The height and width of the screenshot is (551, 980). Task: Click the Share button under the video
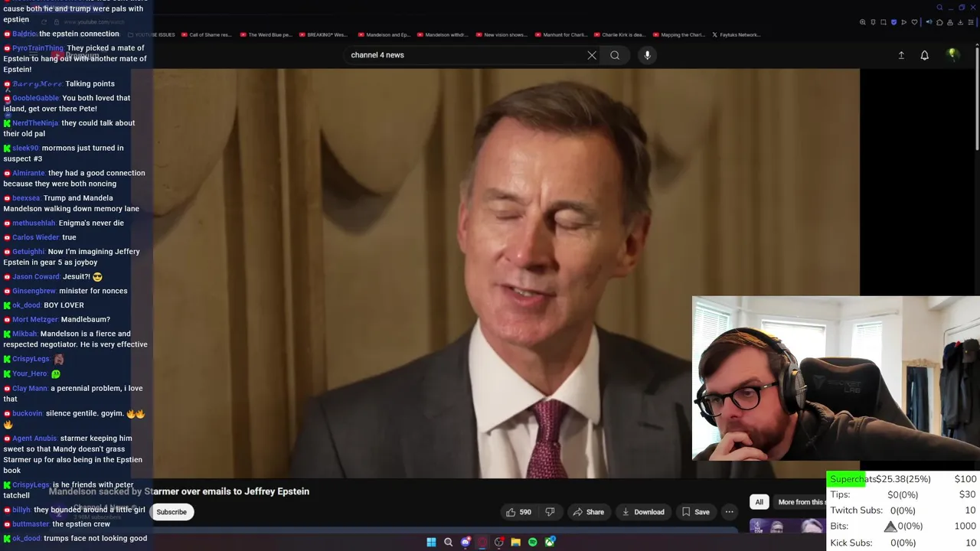click(589, 512)
